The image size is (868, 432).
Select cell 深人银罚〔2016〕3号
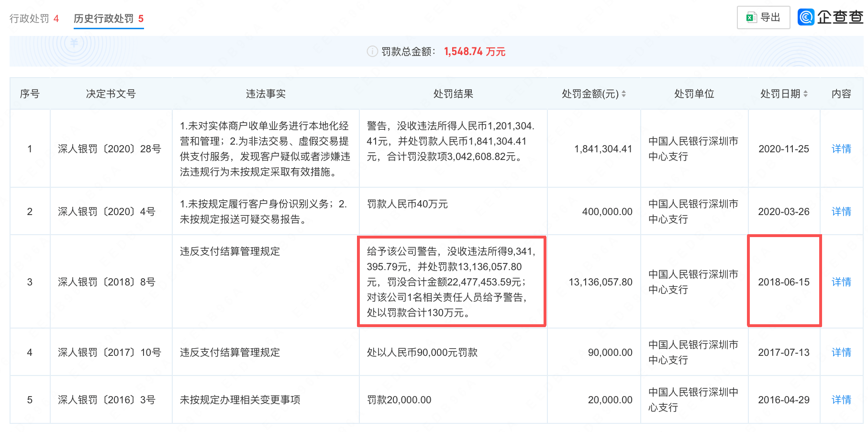(107, 400)
